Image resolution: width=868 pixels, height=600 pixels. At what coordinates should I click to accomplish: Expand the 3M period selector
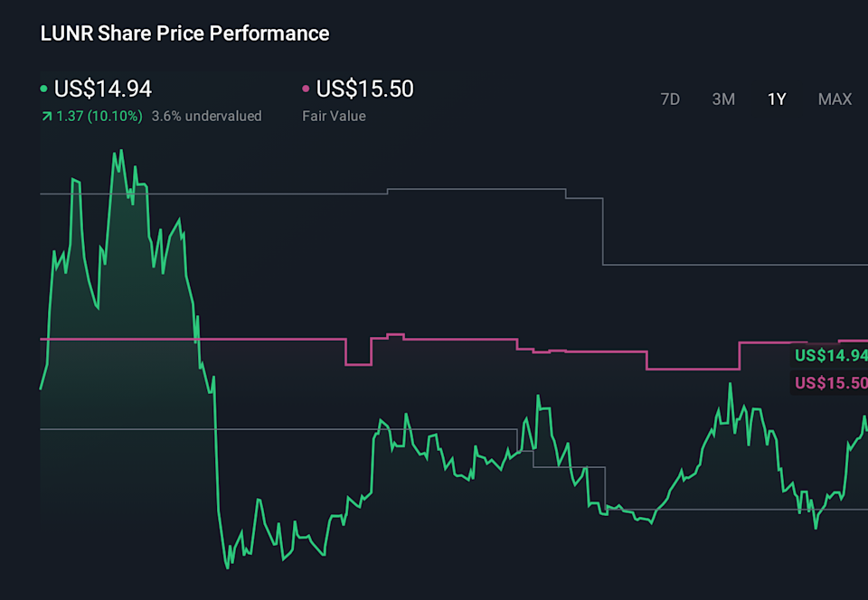pyautogui.click(x=723, y=99)
